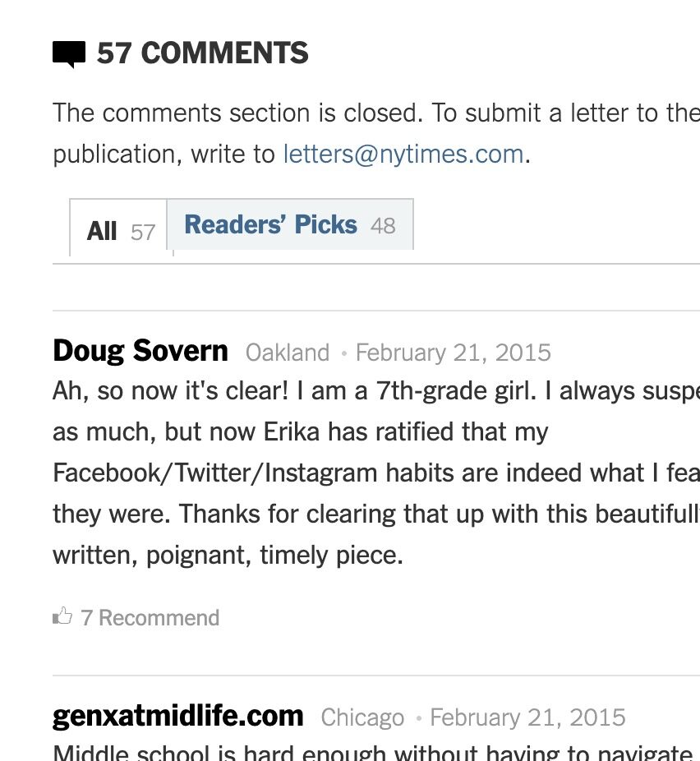
Task: Click genxatmidlife.com's February 21, 2015 date
Action: [527, 717]
